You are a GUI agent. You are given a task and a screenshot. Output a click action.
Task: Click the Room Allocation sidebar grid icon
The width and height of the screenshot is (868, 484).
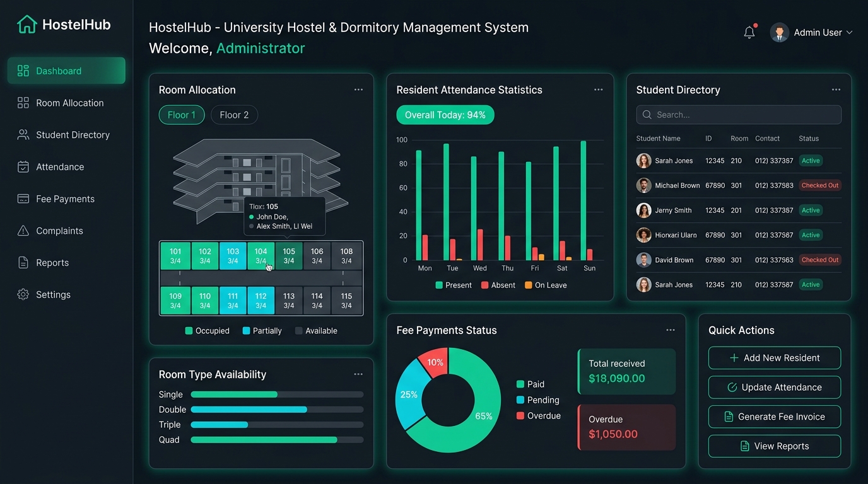23,103
